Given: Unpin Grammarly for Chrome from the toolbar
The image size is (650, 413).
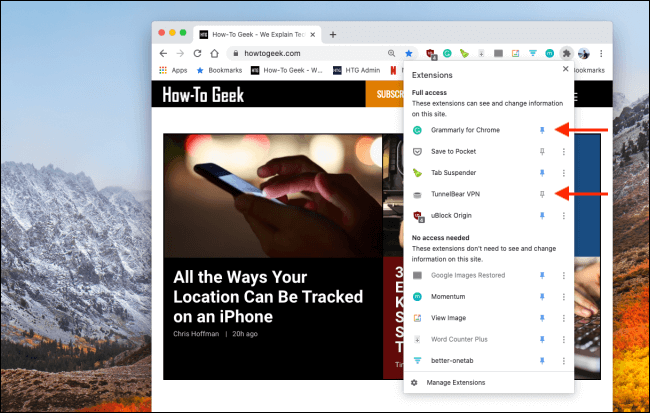Looking at the screenshot, I should click(541, 130).
